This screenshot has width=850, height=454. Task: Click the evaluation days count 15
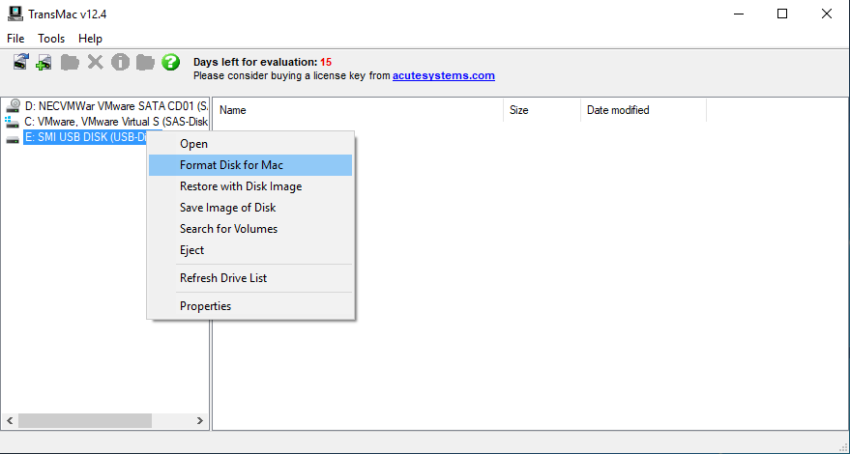[x=326, y=62]
